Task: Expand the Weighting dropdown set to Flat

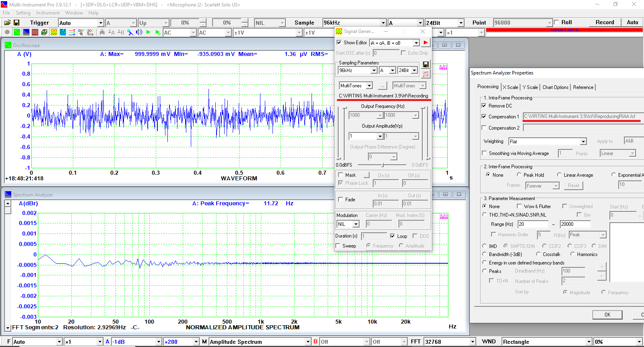Action: [583, 142]
